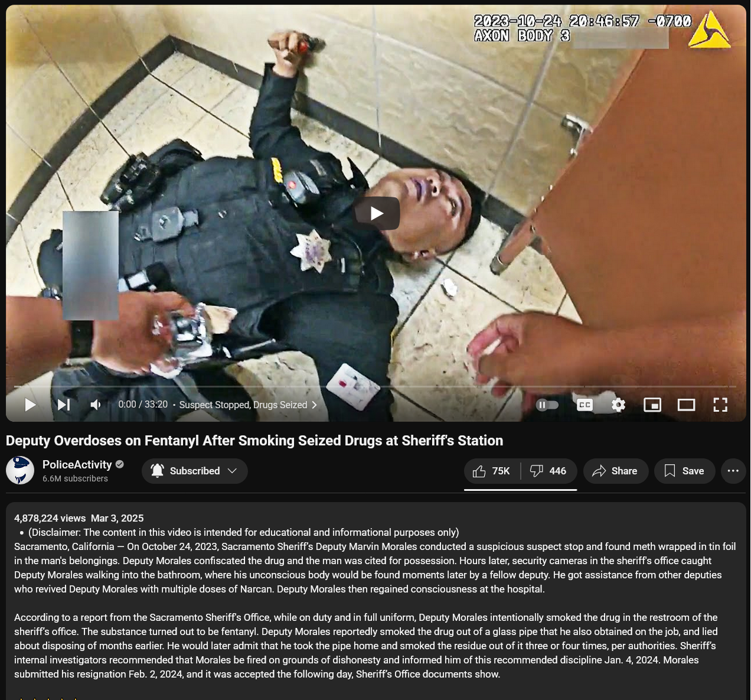Like the video with 75K likes
The height and width of the screenshot is (700, 751).
492,471
